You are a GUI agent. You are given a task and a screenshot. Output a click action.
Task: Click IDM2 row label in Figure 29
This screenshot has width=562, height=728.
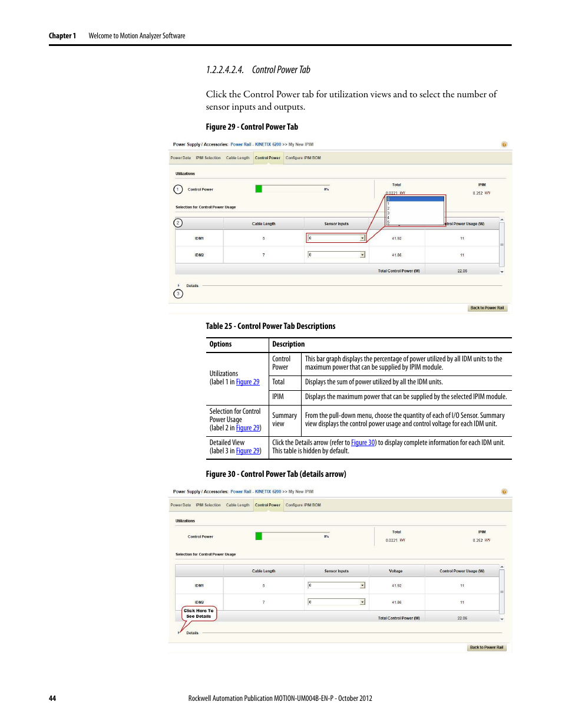(x=199, y=255)
